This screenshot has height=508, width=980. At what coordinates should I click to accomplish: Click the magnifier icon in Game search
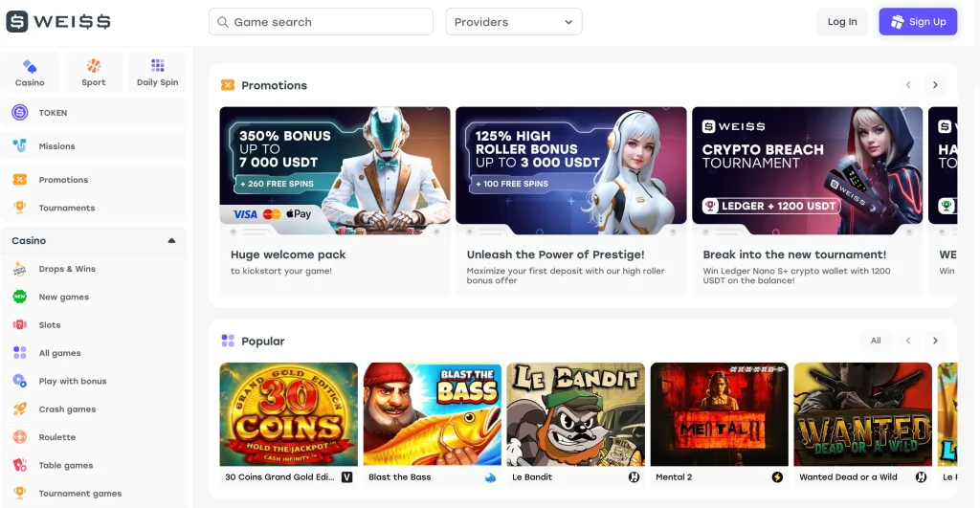click(222, 22)
